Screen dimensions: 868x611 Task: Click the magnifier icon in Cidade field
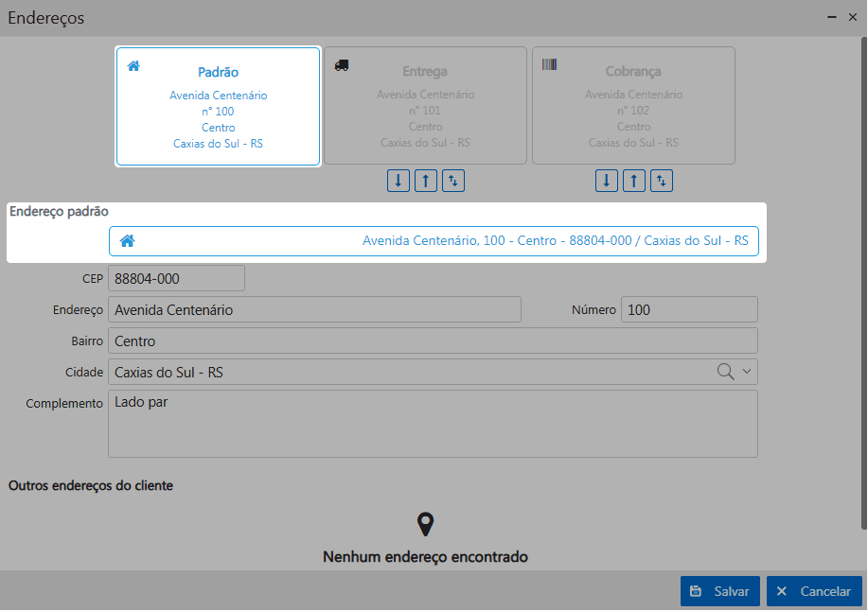point(726,372)
